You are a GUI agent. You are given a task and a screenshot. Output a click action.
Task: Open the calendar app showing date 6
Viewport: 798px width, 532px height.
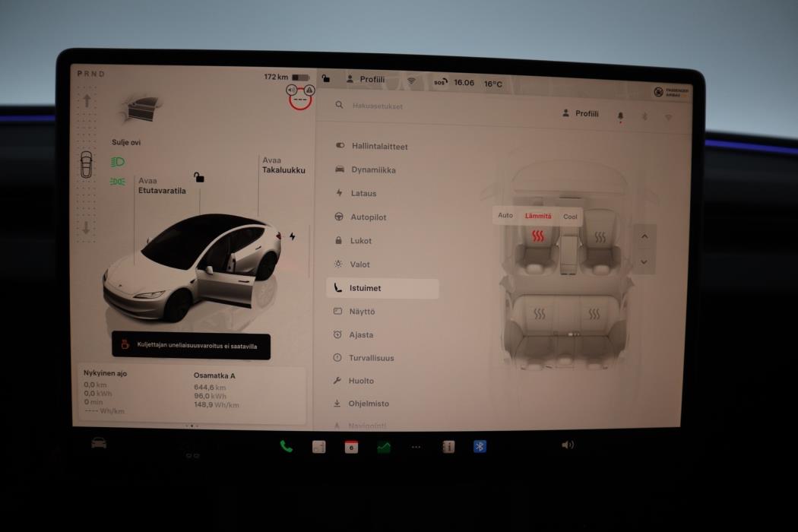(x=350, y=447)
